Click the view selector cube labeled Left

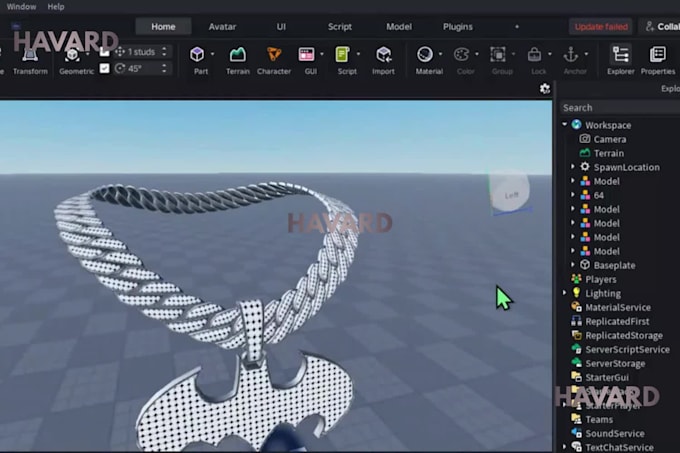click(x=510, y=193)
